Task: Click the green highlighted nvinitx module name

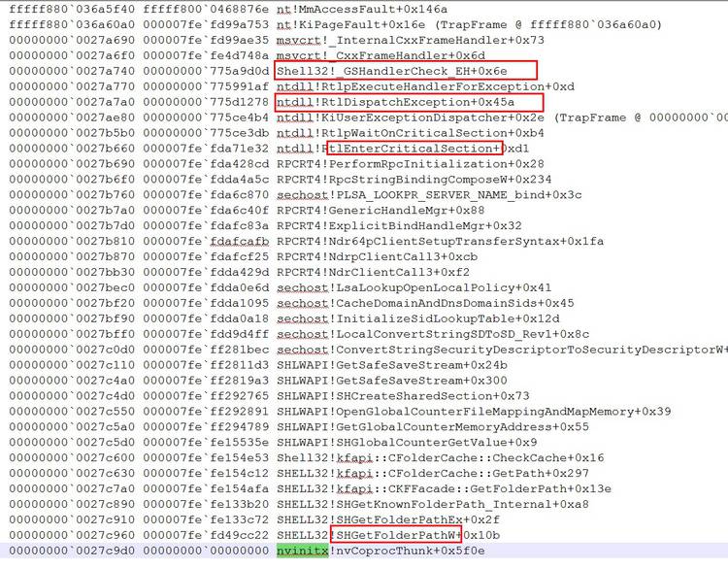Action: click(301, 551)
